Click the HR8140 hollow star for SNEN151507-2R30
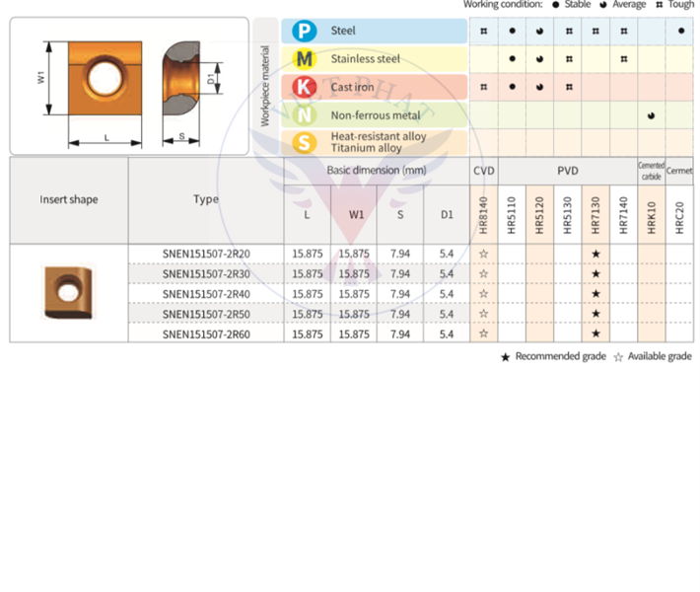 [483, 273]
